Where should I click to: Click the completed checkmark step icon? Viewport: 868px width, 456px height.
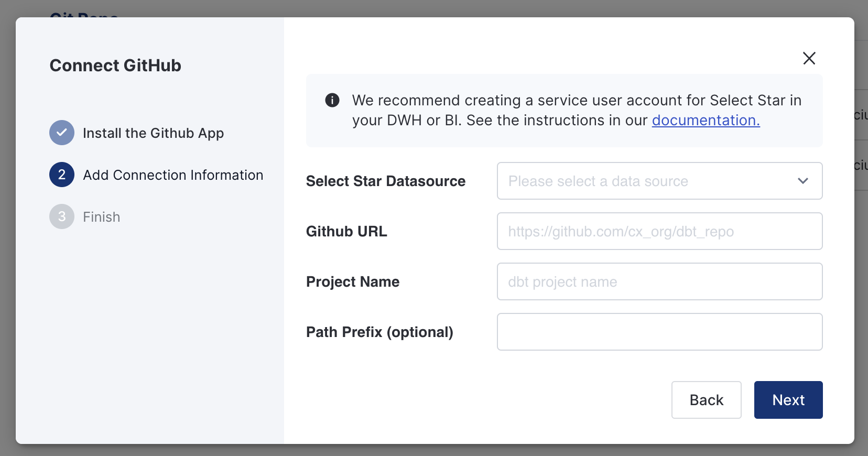[x=62, y=133]
